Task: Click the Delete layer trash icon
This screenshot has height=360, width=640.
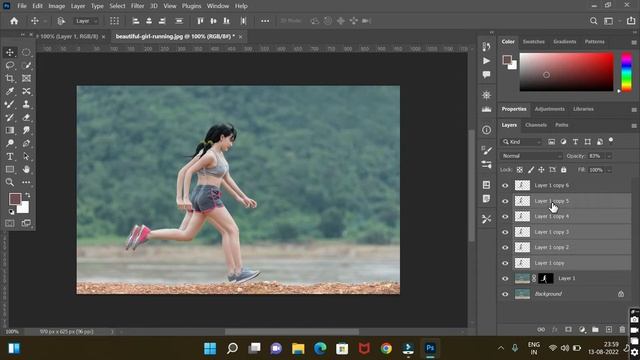Action: click(x=622, y=329)
